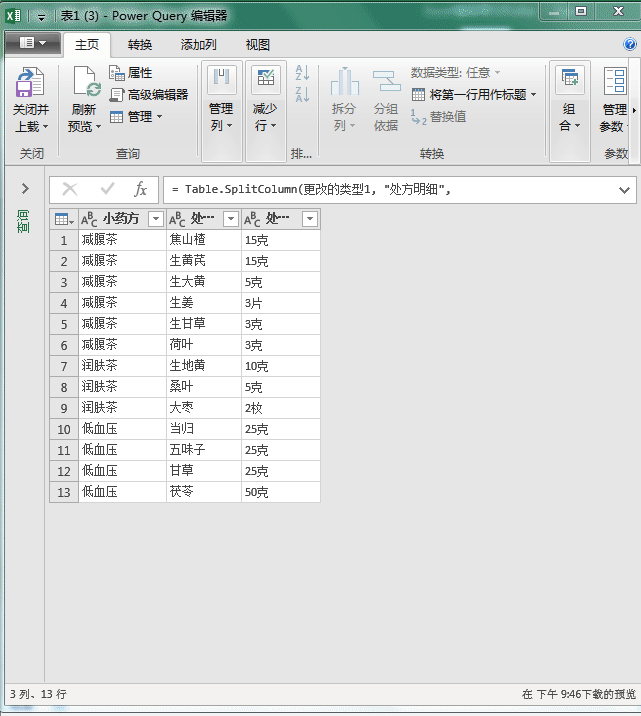Select cell 生地黄 in row 7
Viewport: 641px width, 716px height.
pos(204,366)
